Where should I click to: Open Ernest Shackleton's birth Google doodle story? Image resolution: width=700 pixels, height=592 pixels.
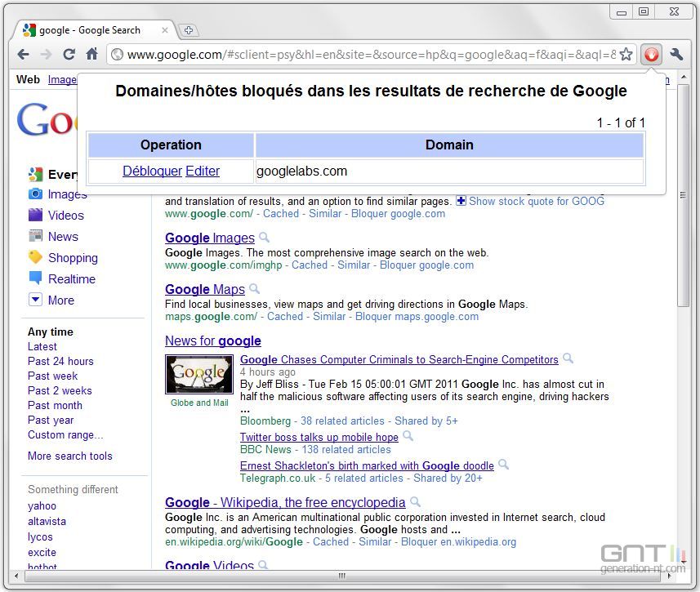point(367,465)
